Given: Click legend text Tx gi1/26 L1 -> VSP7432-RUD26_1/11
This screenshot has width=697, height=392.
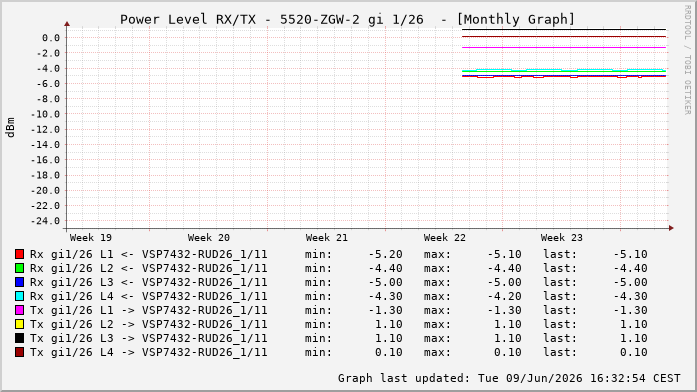Looking at the screenshot, I should pyautogui.click(x=148, y=311).
